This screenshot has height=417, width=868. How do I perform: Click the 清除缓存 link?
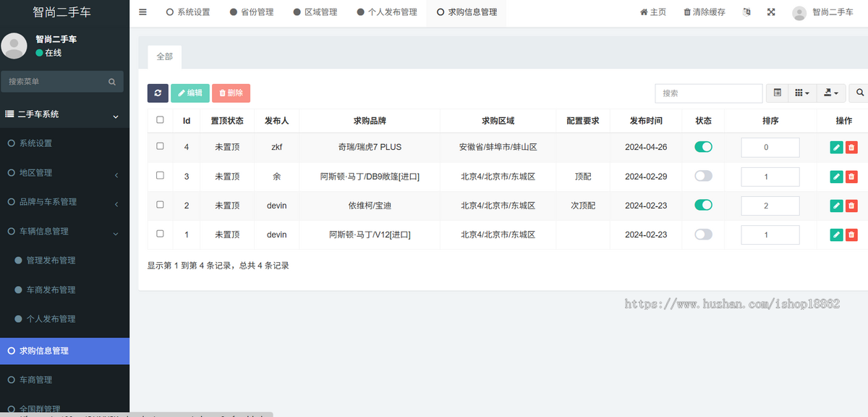(704, 12)
